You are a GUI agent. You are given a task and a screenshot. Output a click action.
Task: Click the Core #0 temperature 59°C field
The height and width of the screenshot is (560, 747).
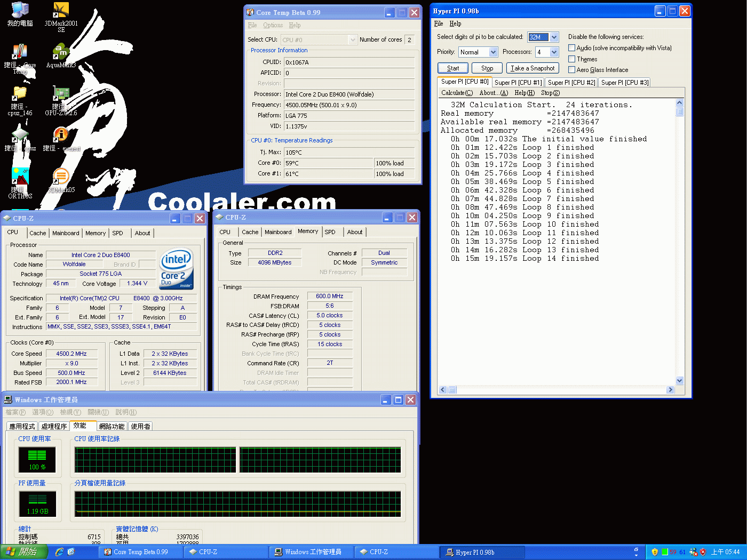(x=329, y=163)
